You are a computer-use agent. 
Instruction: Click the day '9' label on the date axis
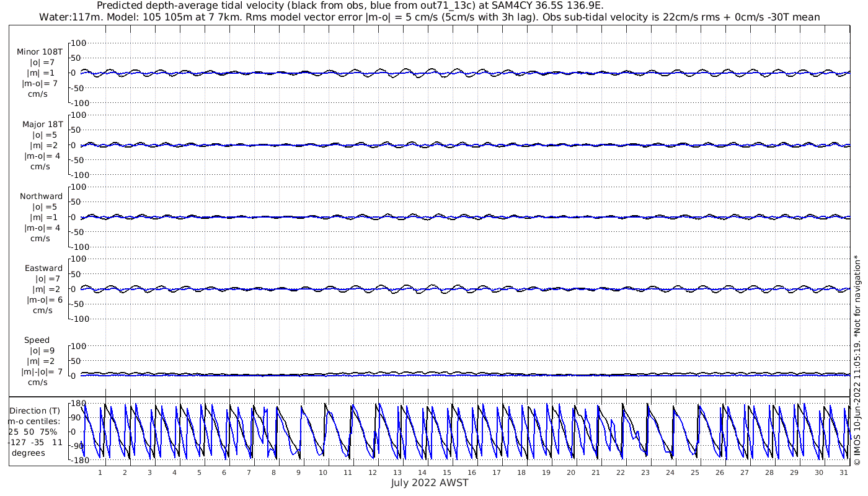(298, 472)
